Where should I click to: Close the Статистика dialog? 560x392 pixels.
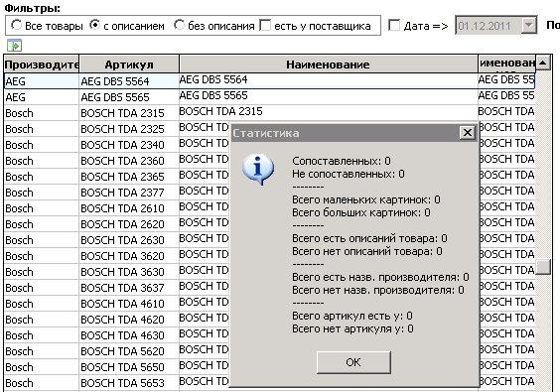click(x=467, y=133)
